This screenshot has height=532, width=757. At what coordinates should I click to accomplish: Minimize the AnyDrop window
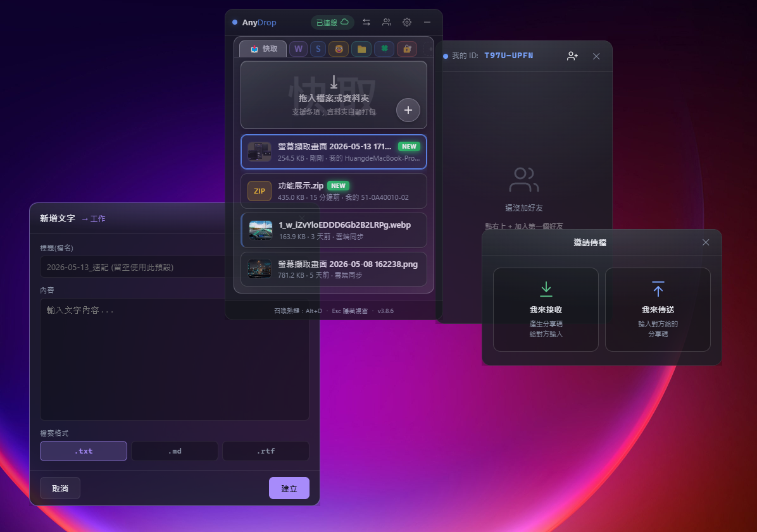tap(427, 22)
